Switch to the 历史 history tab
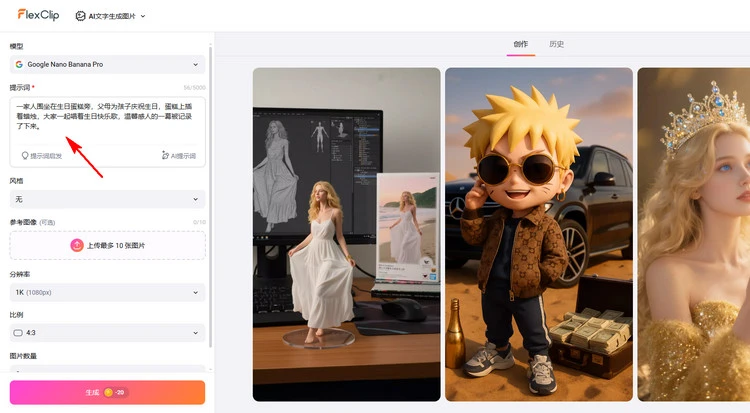 pyautogui.click(x=557, y=44)
